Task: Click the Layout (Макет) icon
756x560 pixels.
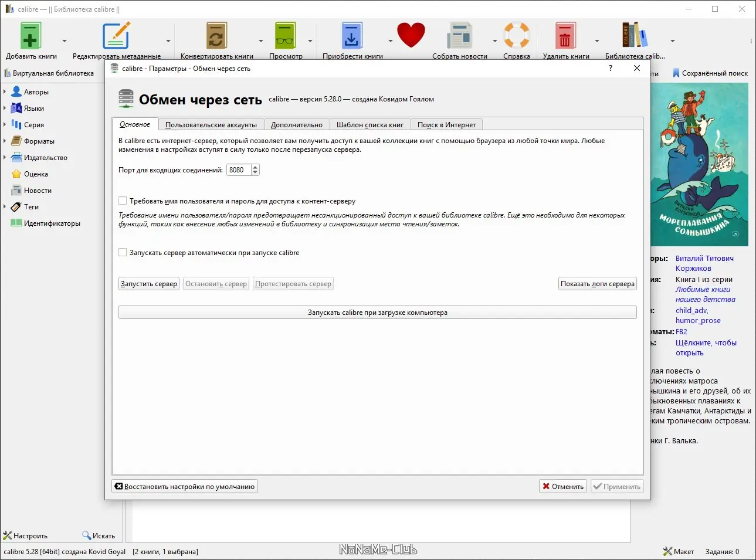Action: [667, 551]
